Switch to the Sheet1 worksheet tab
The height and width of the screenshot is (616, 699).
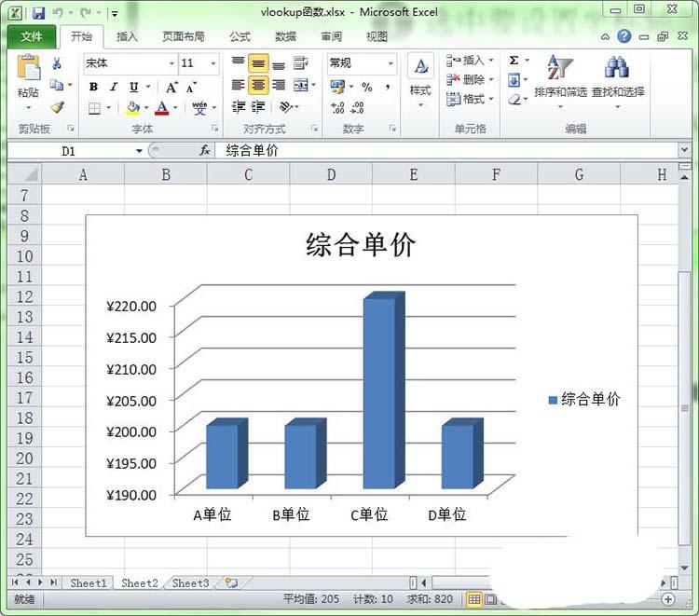click(89, 583)
